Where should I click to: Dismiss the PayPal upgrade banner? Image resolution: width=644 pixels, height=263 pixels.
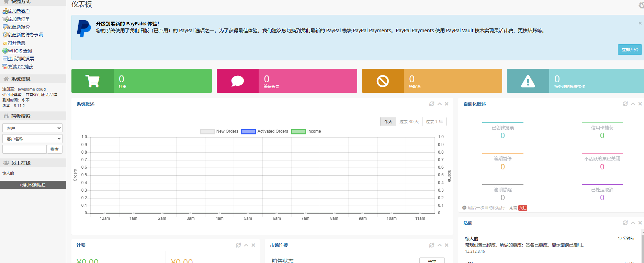click(x=640, y=23)
